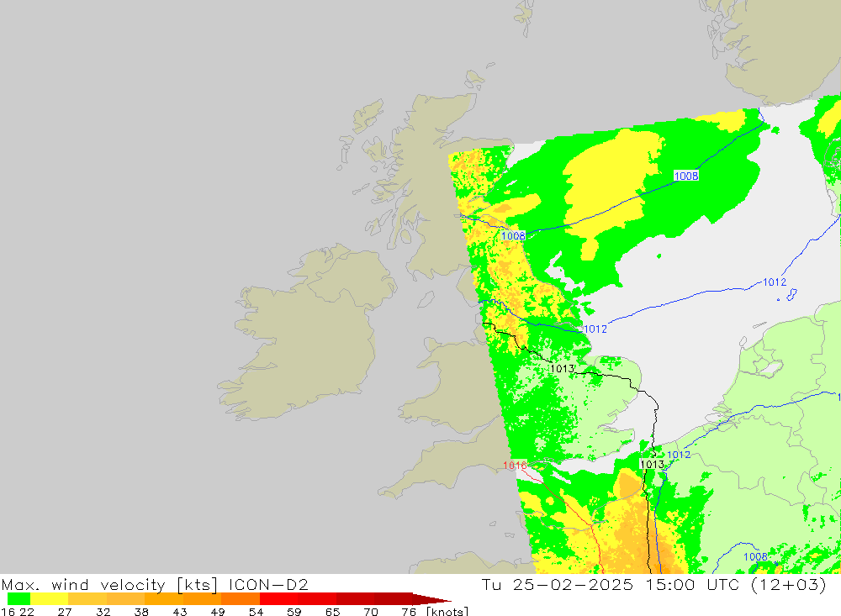Image resolution: width=841 pixels, height=616 pixels.
Task: Click the '1012' label next to the black 1013 Channel label
Action: [679, 455]
